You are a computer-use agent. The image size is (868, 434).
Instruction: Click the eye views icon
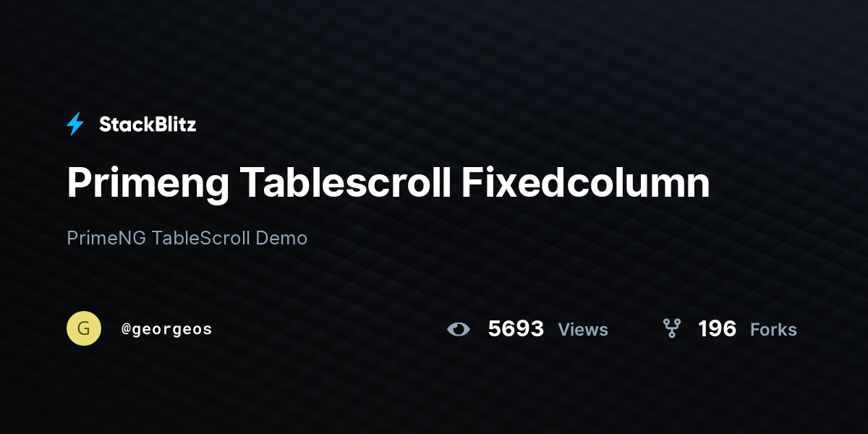(459, 329)
